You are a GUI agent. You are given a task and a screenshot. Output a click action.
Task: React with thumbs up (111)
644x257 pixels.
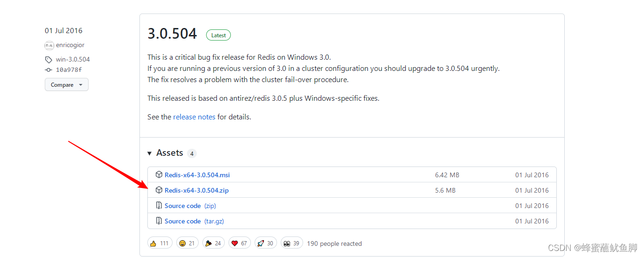tap(159, 243)
